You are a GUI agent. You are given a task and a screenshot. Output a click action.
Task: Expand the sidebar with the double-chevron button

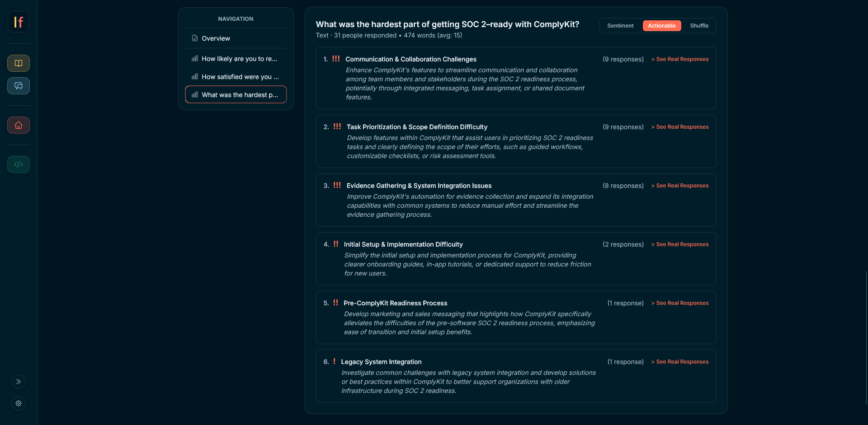[19, 382]
